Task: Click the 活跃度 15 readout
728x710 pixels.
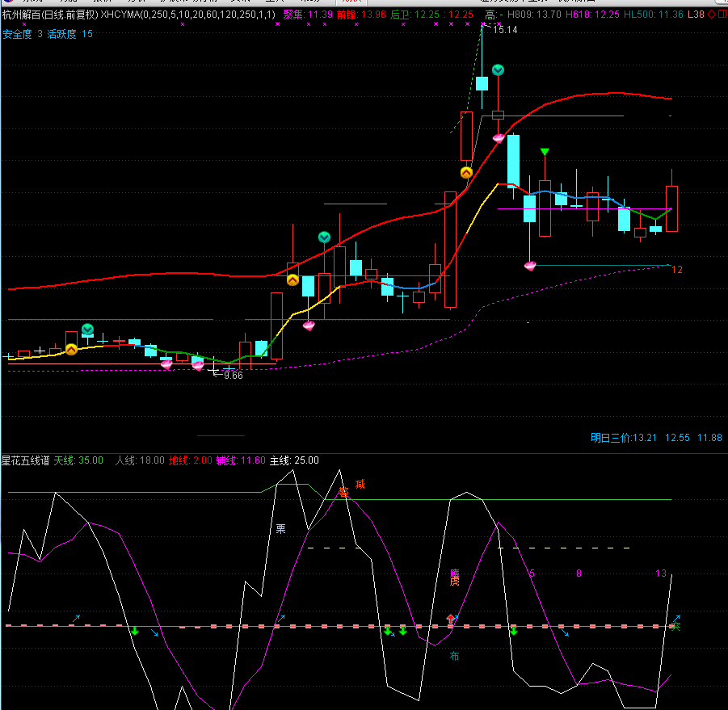Action: click(70, 34)
